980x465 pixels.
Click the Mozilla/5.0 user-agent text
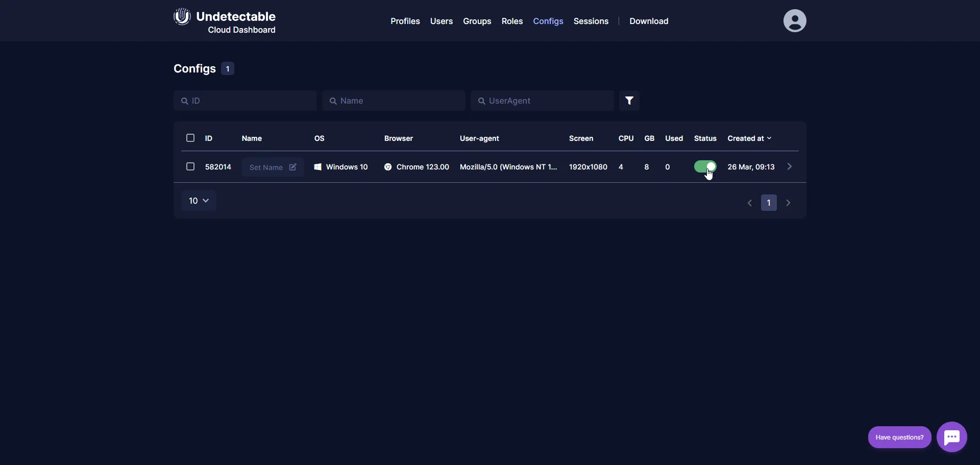(x=508, y=167)
